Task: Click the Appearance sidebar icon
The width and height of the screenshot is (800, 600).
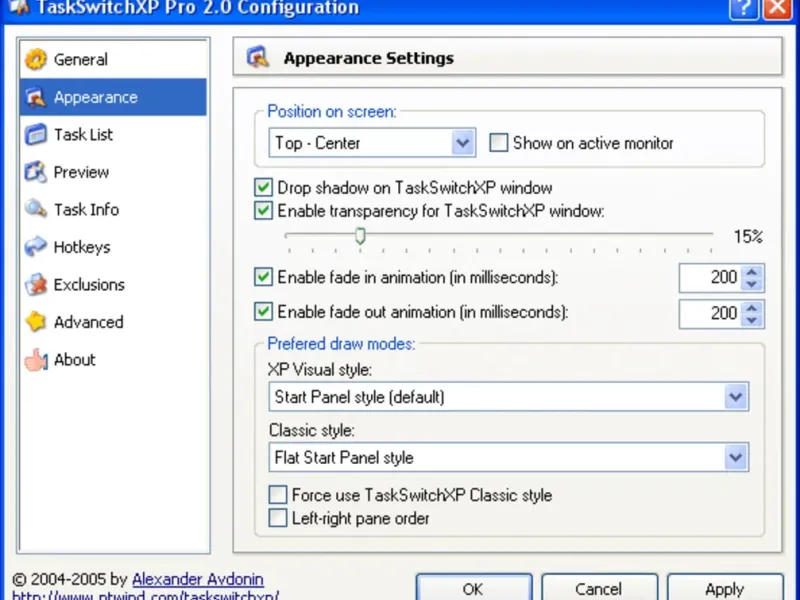Action: [x=36, y=97]
